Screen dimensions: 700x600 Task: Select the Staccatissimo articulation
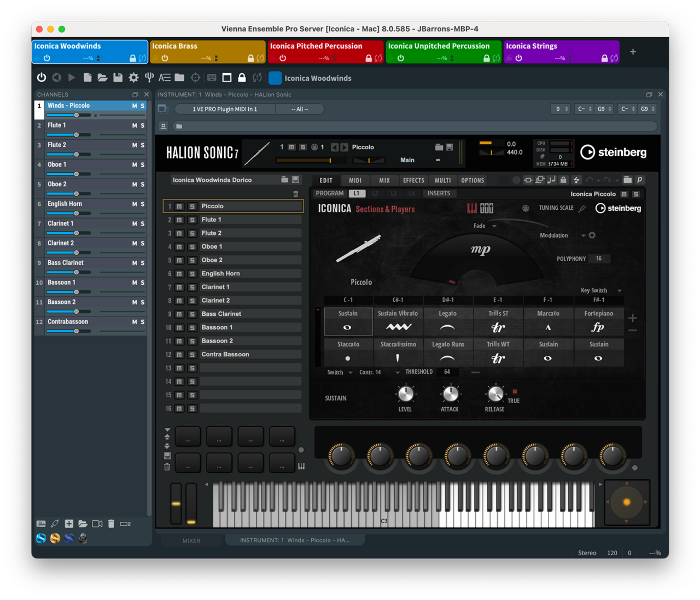[398, 352]
